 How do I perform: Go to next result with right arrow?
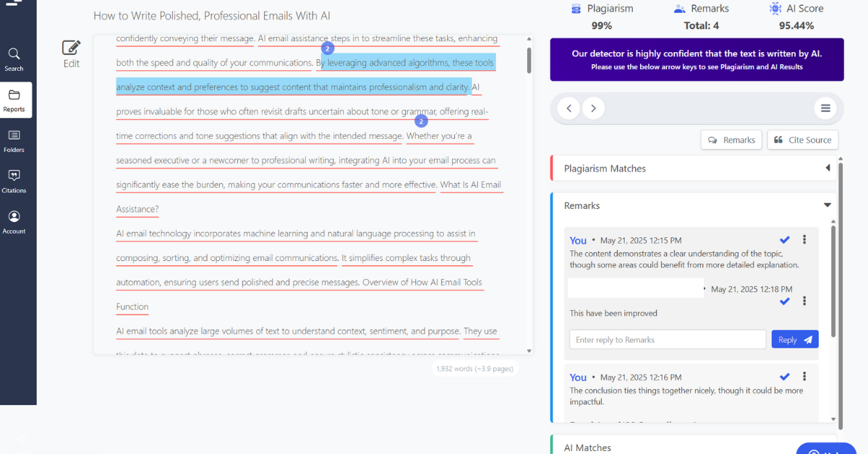pos(593,108)
